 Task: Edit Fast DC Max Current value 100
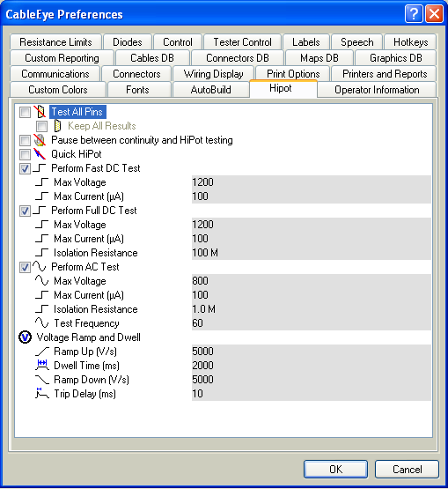312,196
